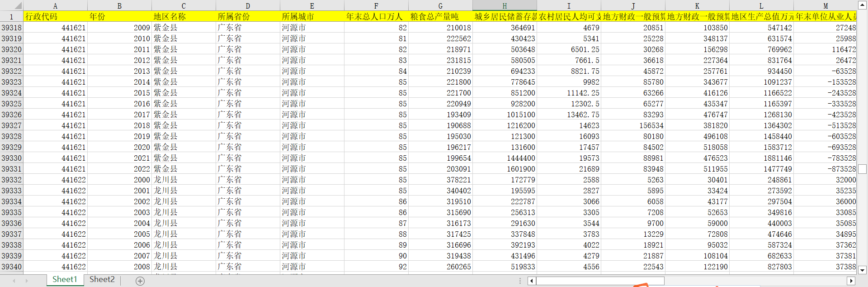Click the vertical scrollbar thumb
Viewport: 868px width, 287px height.
(862, 169)
